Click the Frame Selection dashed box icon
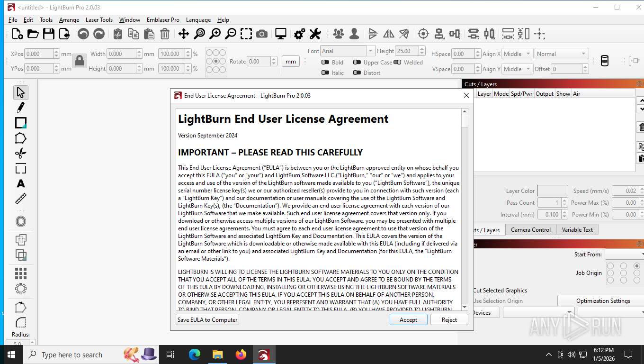The height and width of the screenshot is (364, 644). (246, 34)
